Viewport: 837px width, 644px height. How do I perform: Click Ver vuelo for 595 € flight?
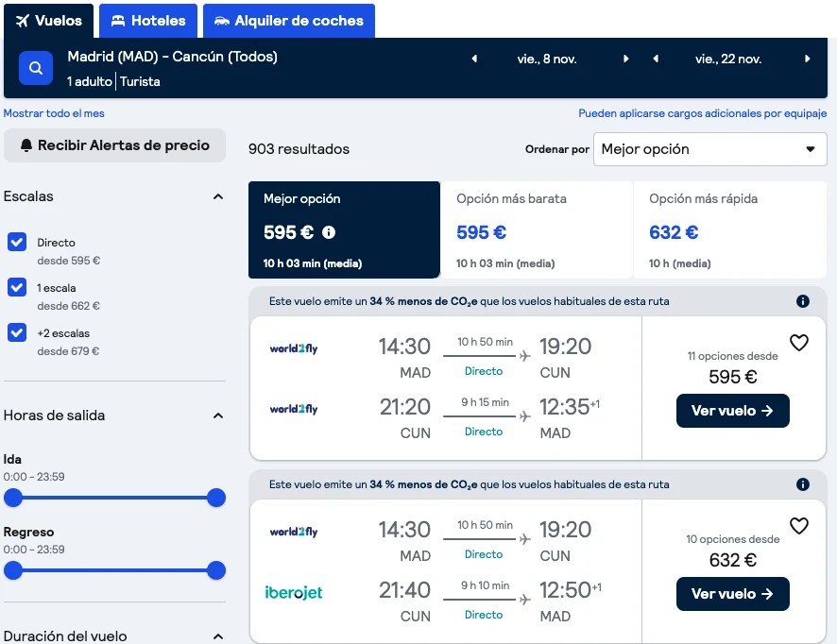click(732, 411)
